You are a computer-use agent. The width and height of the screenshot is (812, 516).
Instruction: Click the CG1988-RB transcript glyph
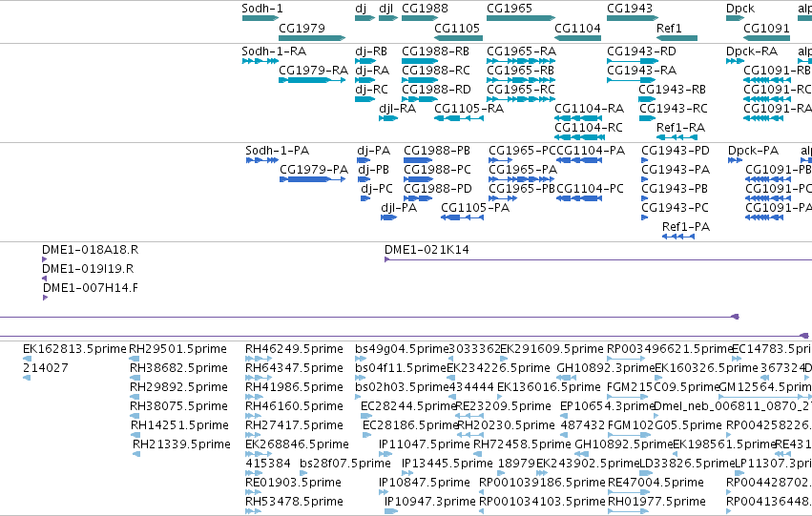[x=420, y=61]
